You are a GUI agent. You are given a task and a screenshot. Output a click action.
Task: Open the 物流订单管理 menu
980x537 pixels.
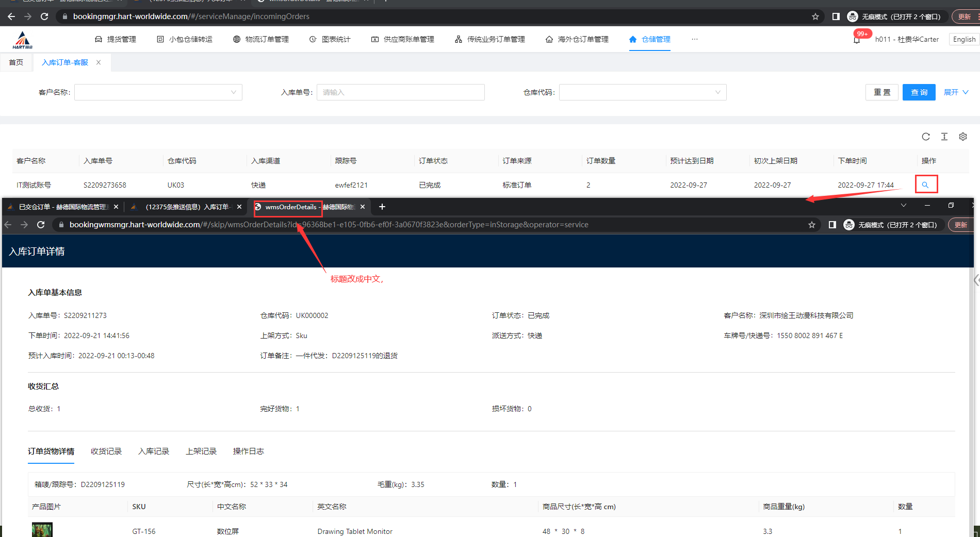[x=261, y=39]
